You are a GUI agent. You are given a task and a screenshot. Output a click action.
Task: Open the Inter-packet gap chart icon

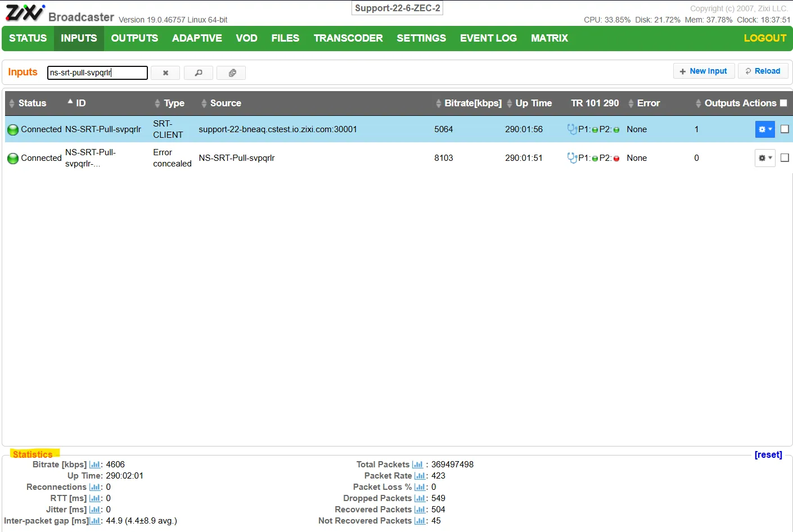94,521
